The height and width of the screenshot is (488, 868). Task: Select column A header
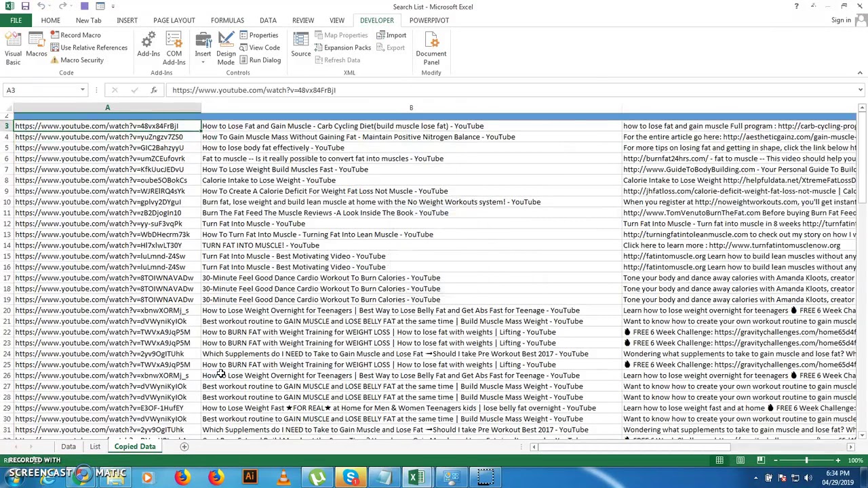107,108
